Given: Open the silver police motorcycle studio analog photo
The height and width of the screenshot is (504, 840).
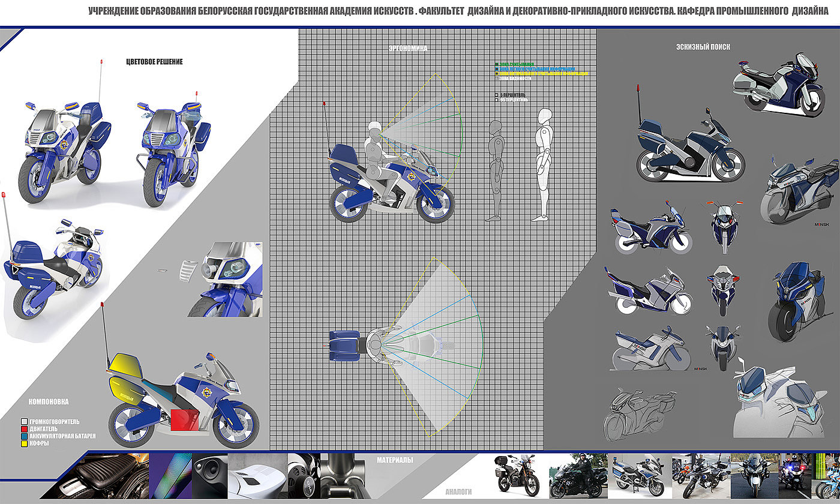Looking at the screenshot, I should pos(640,476).
